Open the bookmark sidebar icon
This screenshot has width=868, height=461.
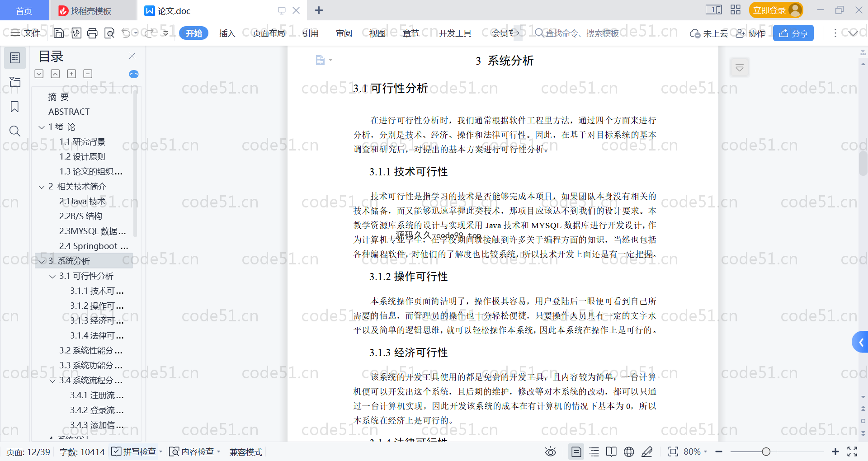pos(15,107)
